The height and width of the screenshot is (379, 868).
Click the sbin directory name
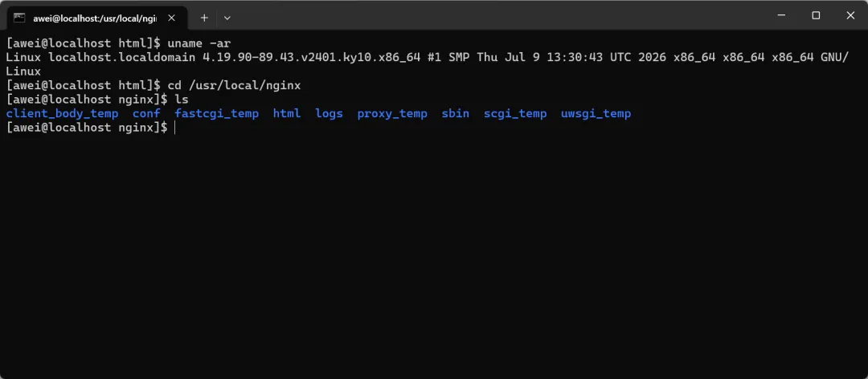pyautogui.click(x=455, y=114)
